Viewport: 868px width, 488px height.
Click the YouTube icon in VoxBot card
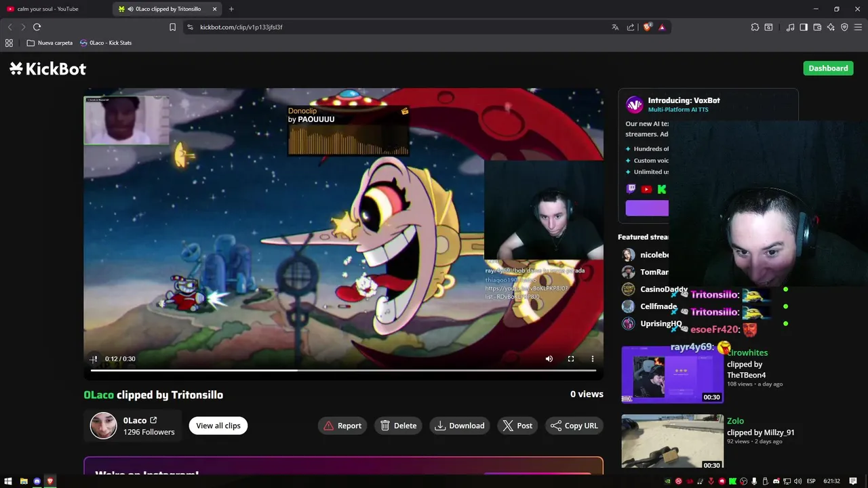[x=646, y=189]
